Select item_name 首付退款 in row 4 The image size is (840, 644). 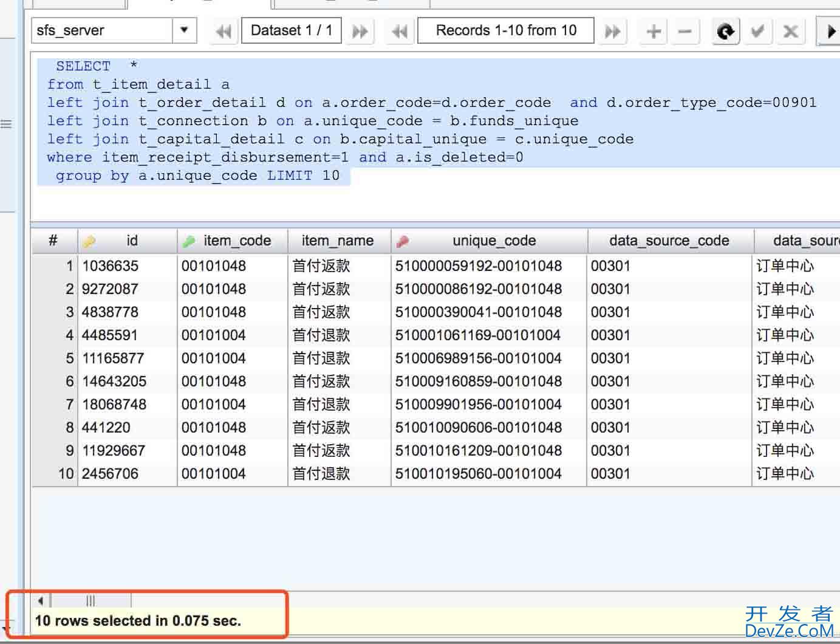tap(339, 335)
